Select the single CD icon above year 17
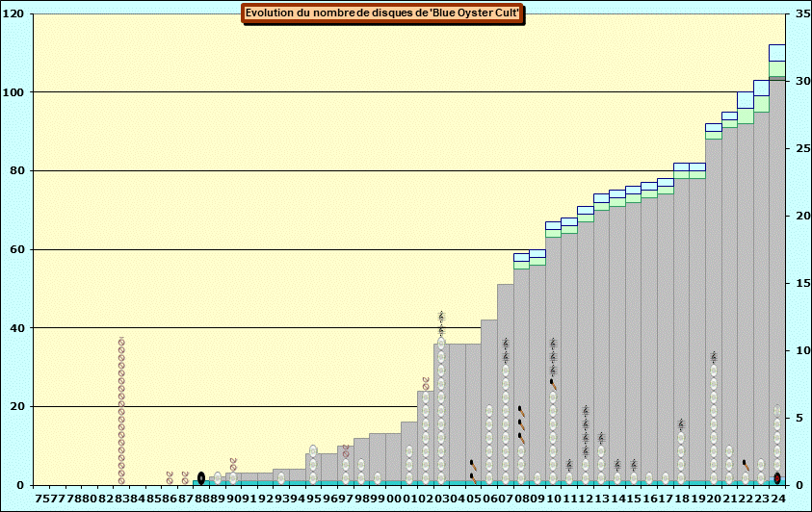 (x=665, y=478)
